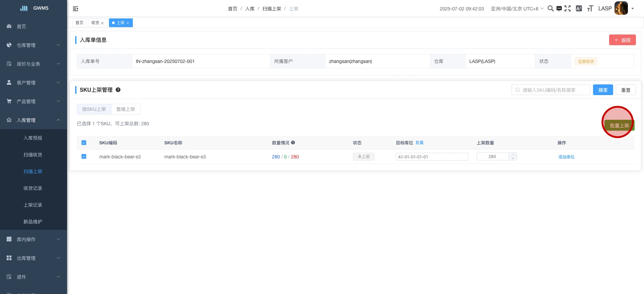Click the info icon next to 数量情况

(x=293, y=143)
